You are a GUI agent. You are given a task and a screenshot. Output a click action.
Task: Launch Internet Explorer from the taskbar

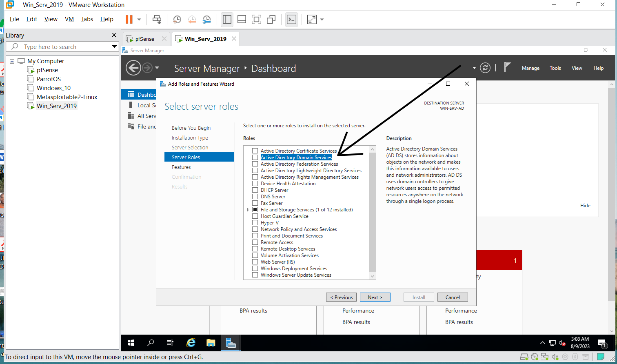pyautogui.click(x=191, y=343)
